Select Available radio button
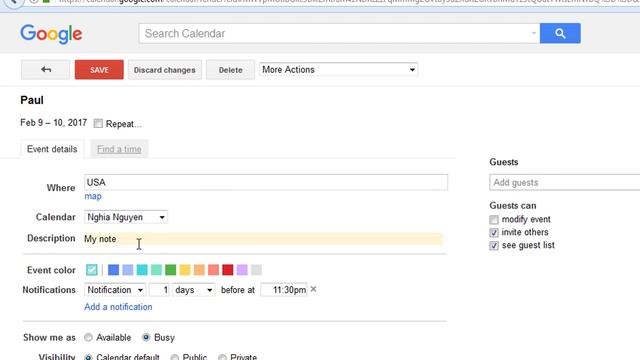Image resolution: width=640 pixels, height=360 pixels. coord(88,338)
